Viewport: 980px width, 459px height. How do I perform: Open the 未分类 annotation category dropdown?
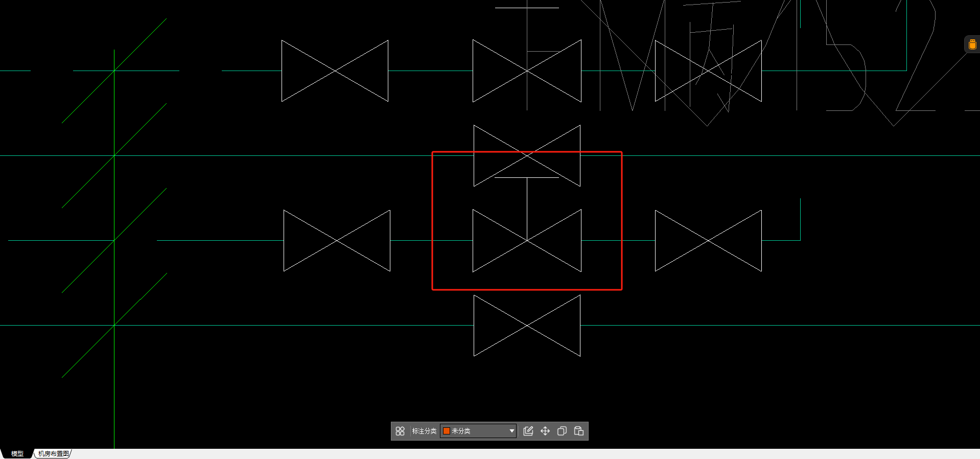(x=478, y=431)
